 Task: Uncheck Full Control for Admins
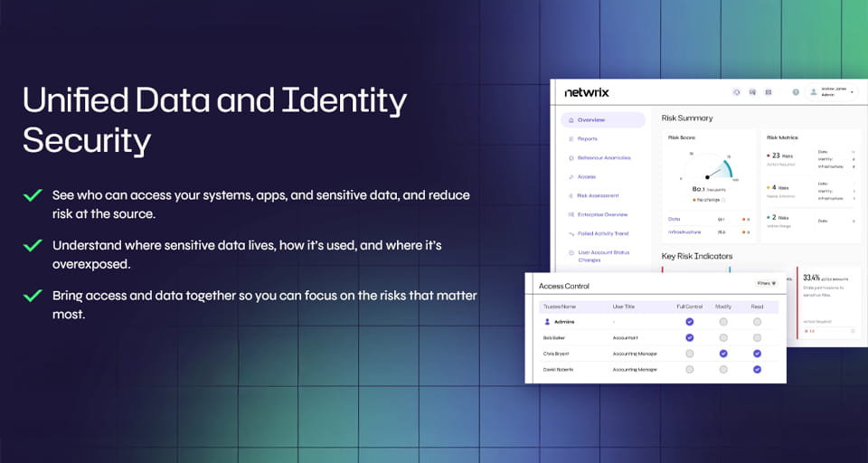tap(690, 321)
